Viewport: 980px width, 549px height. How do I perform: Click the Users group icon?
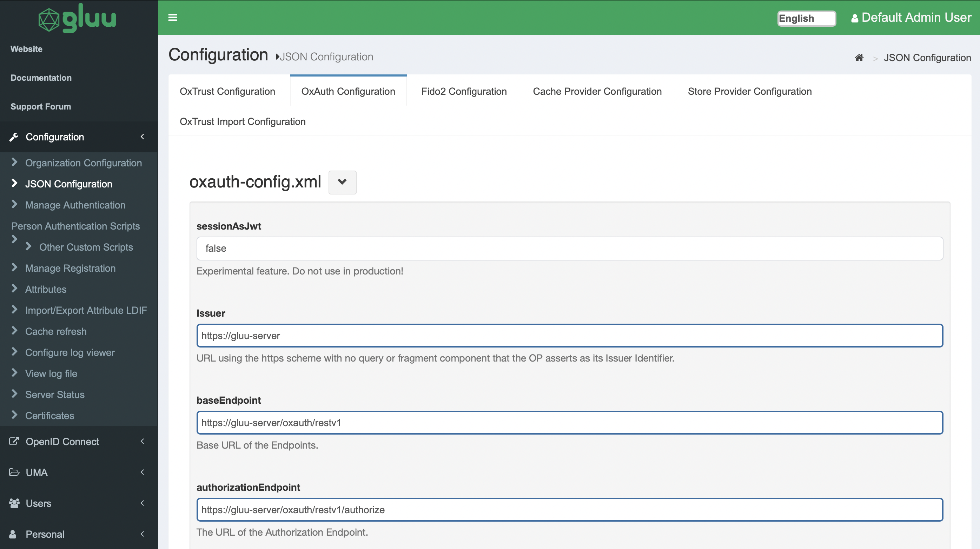click(x=14, y=503)
